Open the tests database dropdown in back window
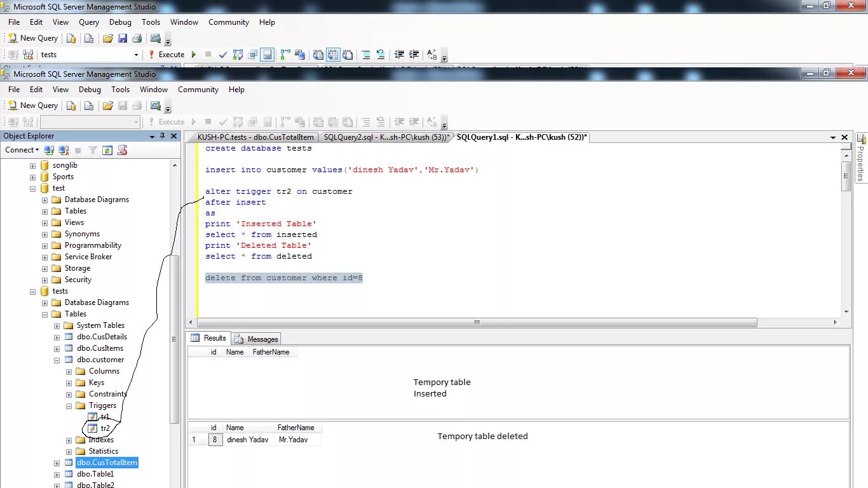Image resolution: width=868 pixels, height=488 pixels. (x=136, y=55)
